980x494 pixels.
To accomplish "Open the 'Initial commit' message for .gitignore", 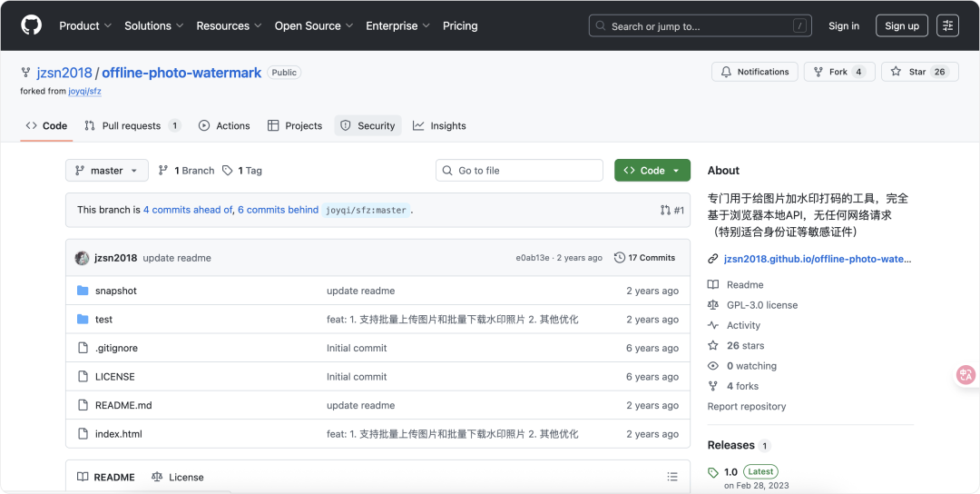I will [357, 349].
